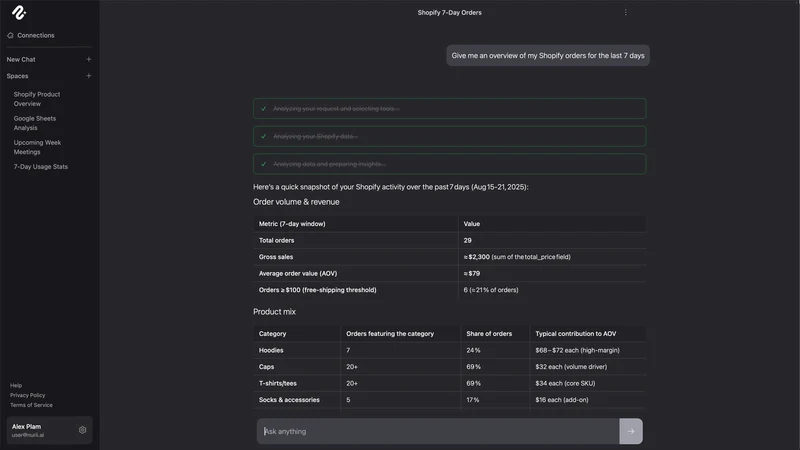This screenshot has height=450, width=800.
Task: Open the Spaces section label
Action: [17, 76]
